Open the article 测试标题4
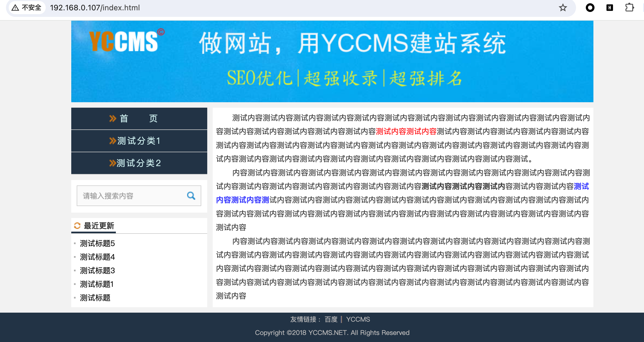Viewport: 644px width, 342px height. (97, 257)
